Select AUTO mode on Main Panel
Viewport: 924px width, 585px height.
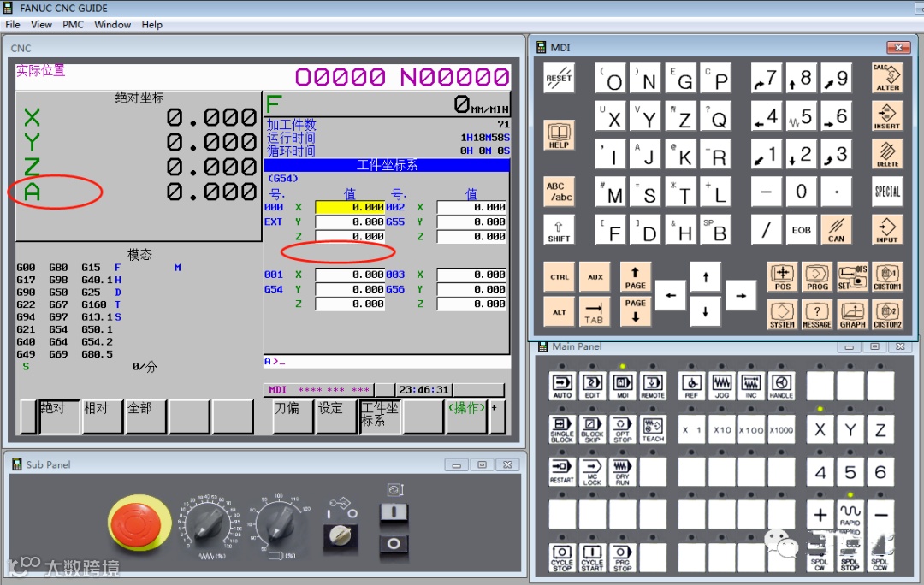[x=562, y=386]
